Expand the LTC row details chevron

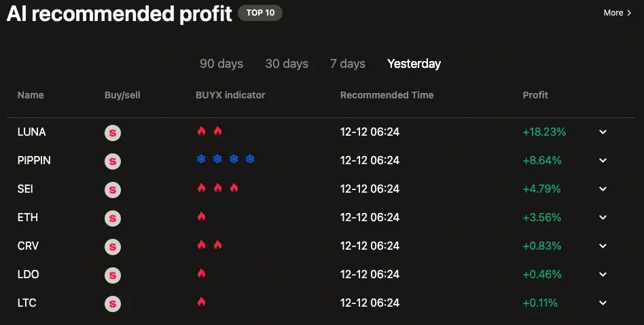tap(603, 303)
